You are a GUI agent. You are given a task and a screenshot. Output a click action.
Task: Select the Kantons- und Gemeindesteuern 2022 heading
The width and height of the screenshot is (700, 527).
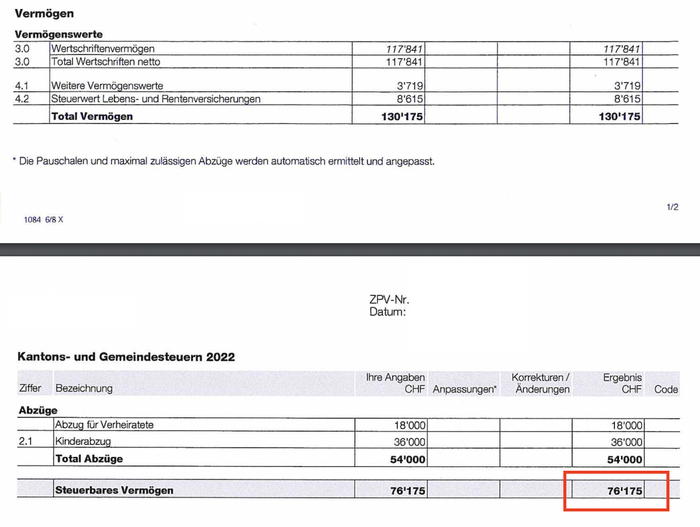tap(127, 357)
